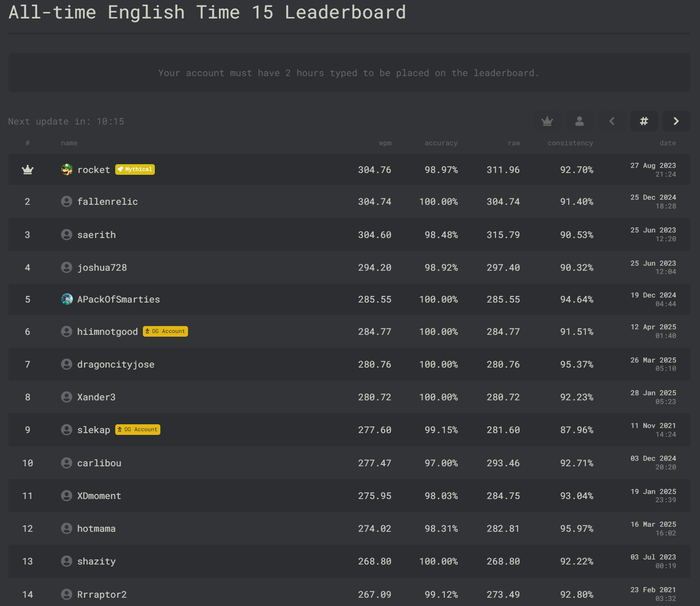Image resolution: width=700 pixels, height=606 pixels.
Task: Click the hash go-to-page button
Action: [644, 121]
